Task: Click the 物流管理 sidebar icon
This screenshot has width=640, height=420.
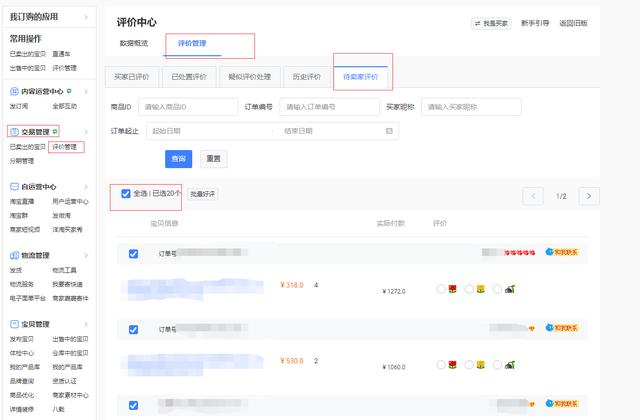Action: click(14, 256)
